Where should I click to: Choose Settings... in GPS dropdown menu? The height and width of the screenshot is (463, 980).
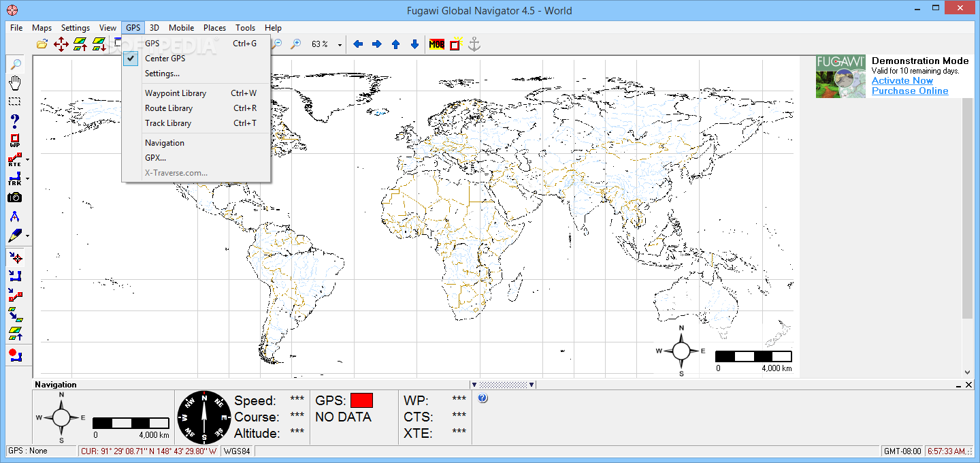pos(196,74)
